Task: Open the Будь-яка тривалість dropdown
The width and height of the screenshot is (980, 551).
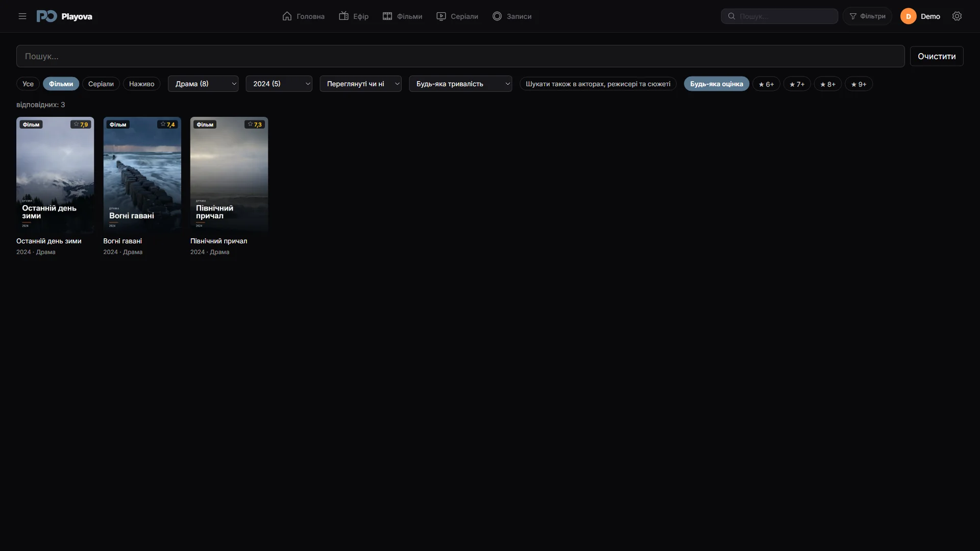Action: [460, 84]
